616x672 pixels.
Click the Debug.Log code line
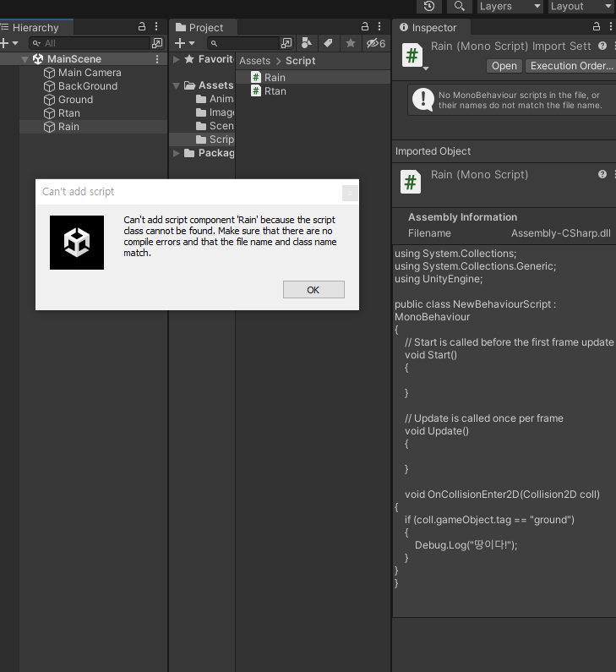(x=466, y=545)
